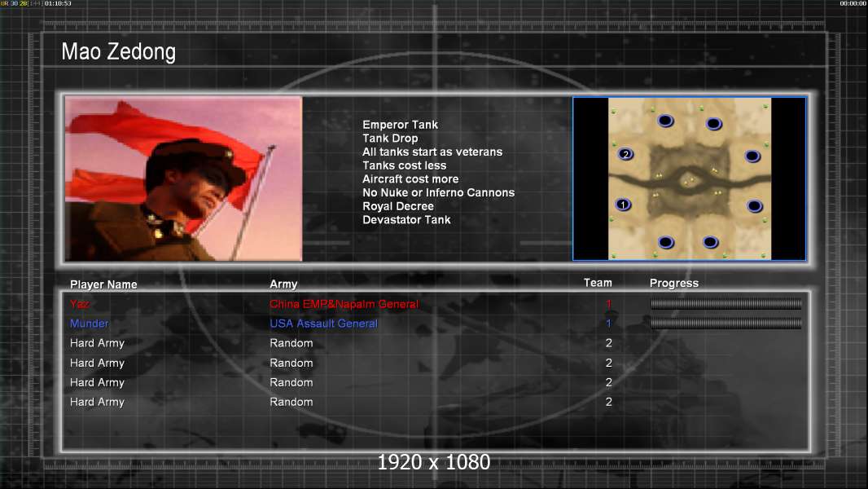Click the Army column header

tap(283, 284)
